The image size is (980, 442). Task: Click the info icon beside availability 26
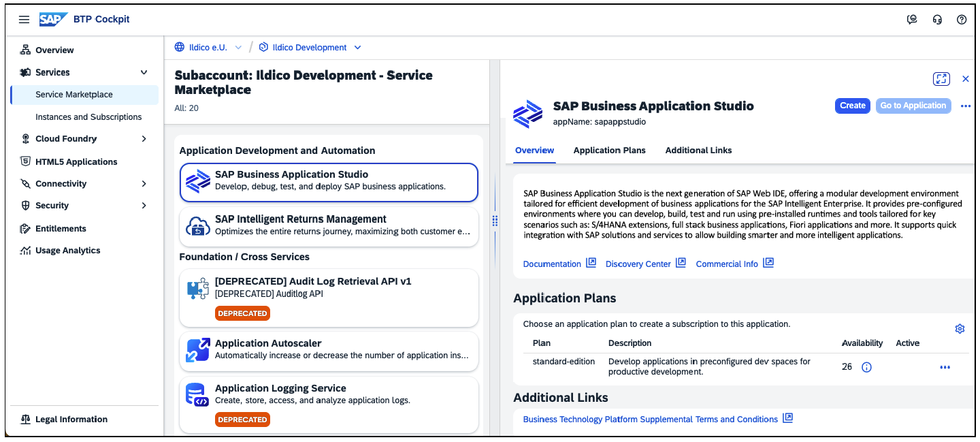(866, 366)
